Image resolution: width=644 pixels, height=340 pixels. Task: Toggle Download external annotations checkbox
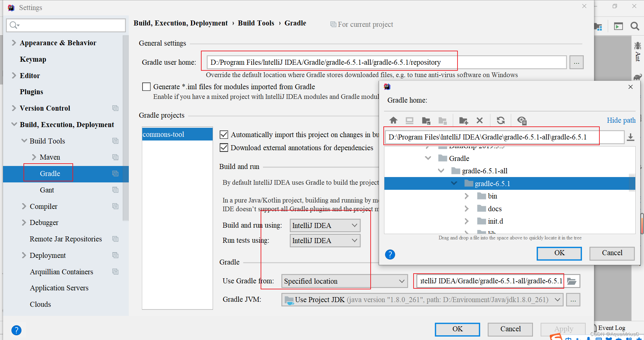pos(224,148)
